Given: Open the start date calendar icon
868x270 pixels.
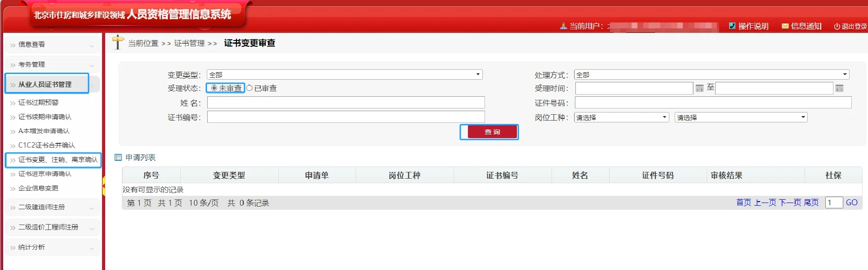Looking at the screenshot, I should (699, 88).
